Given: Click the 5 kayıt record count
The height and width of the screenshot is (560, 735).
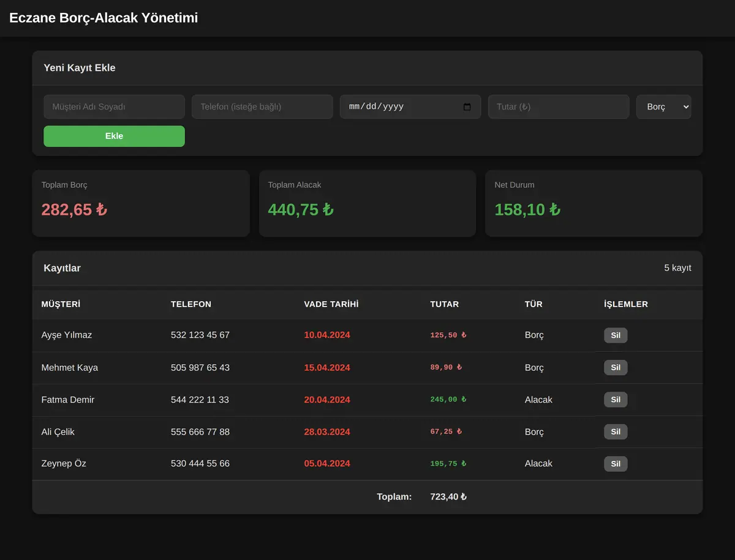Looking at the screenshot, I should tap(677, 268).
